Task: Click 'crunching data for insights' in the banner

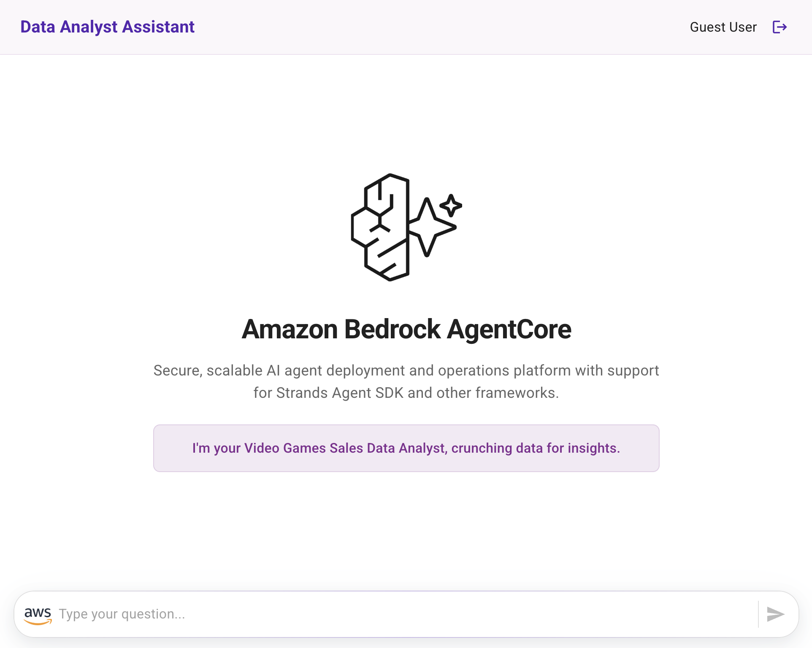Action: pos(536,448)
